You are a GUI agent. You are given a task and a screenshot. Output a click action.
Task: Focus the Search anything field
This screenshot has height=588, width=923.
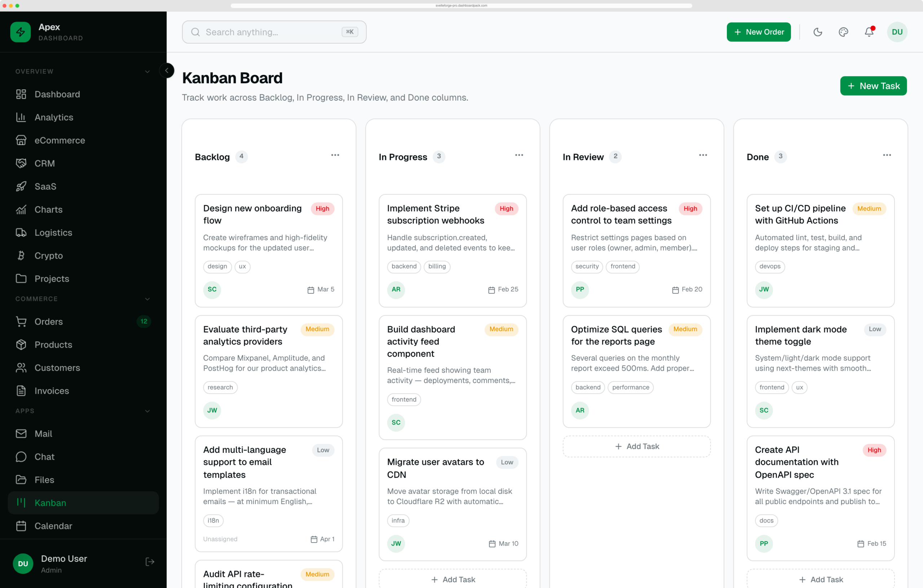click(274, 32)
